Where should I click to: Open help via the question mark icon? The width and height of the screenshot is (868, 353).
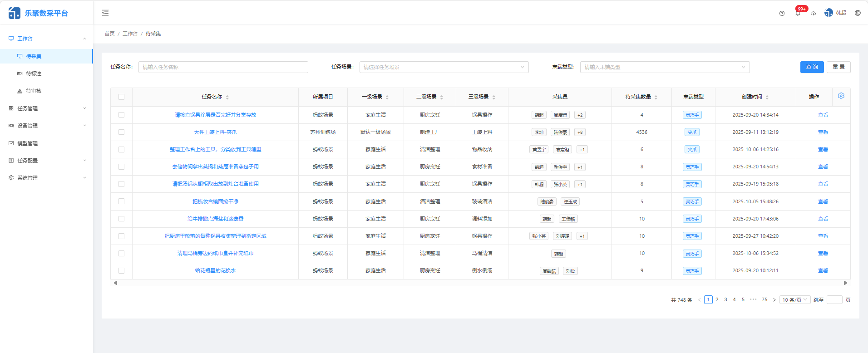[x=782, y=13]
